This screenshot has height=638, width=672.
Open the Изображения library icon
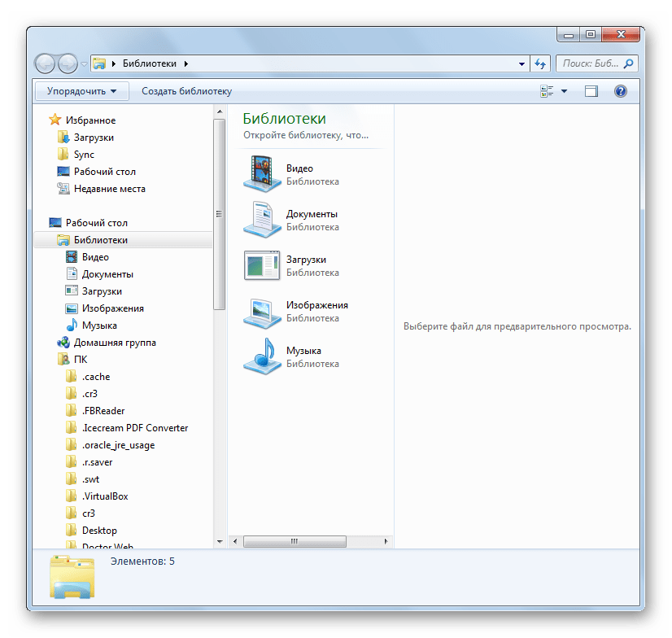261,311
